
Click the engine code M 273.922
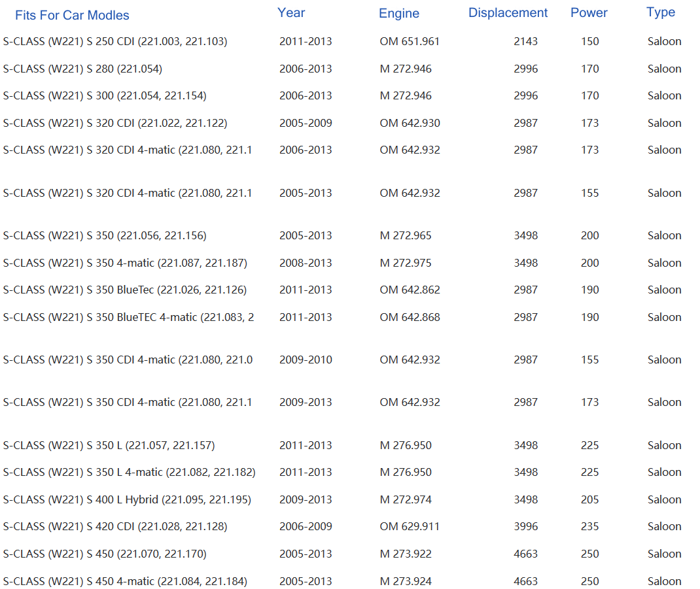406,554
